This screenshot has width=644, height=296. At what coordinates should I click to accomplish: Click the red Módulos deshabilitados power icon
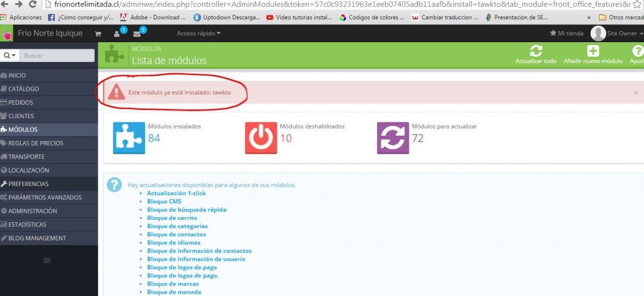(x=261, y=138)
